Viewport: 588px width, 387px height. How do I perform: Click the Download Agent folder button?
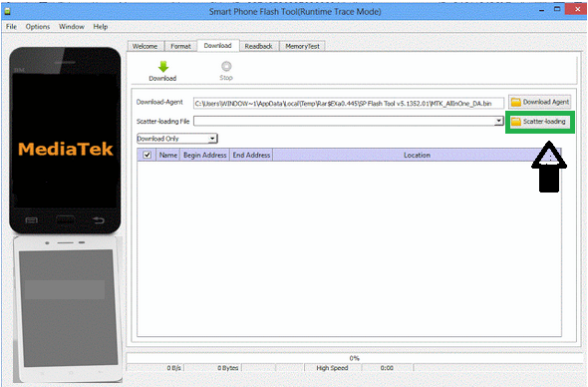pos(540,102)
